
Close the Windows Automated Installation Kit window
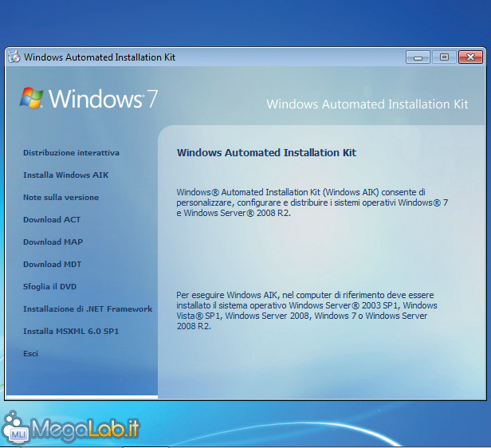tap(470, 57)
